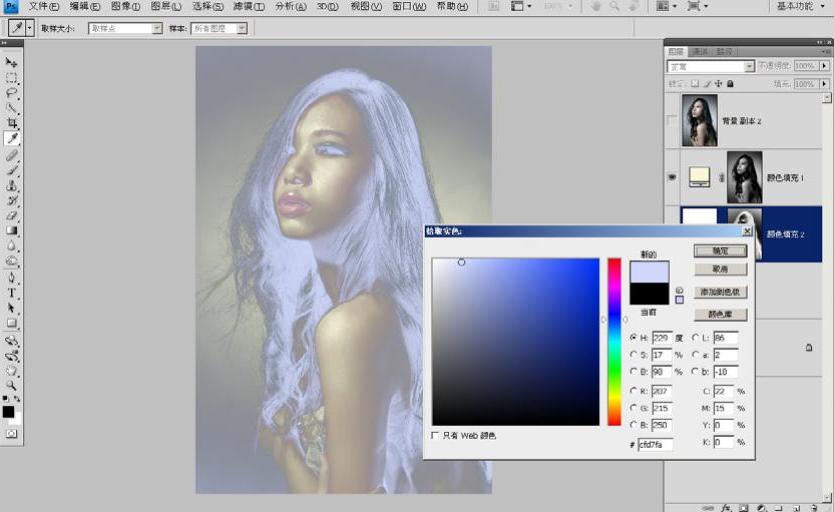Select the Eraser tool
The height and width of the screenshot is (512, 834).
tap(11, 216)
